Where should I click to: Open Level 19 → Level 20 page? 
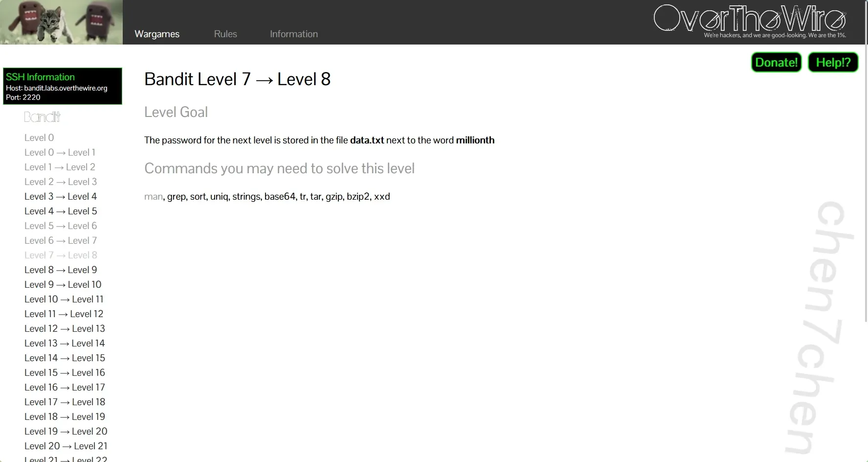click(x=66, y=431)
